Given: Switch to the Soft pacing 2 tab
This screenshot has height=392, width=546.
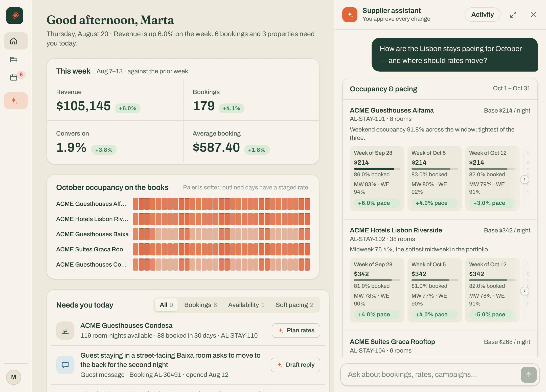Looking at the screenshot, I should click(294, 305).
